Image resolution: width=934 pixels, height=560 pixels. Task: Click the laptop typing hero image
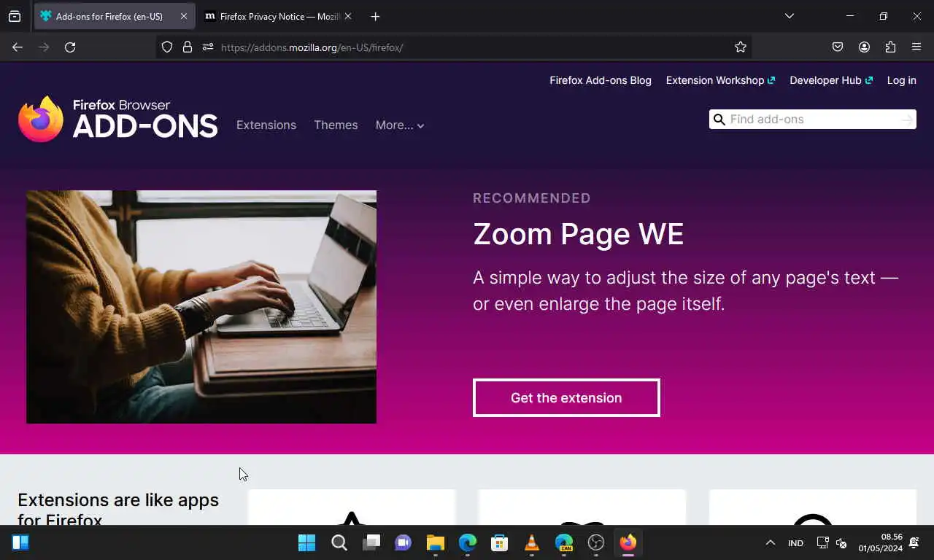pos(201,307)
